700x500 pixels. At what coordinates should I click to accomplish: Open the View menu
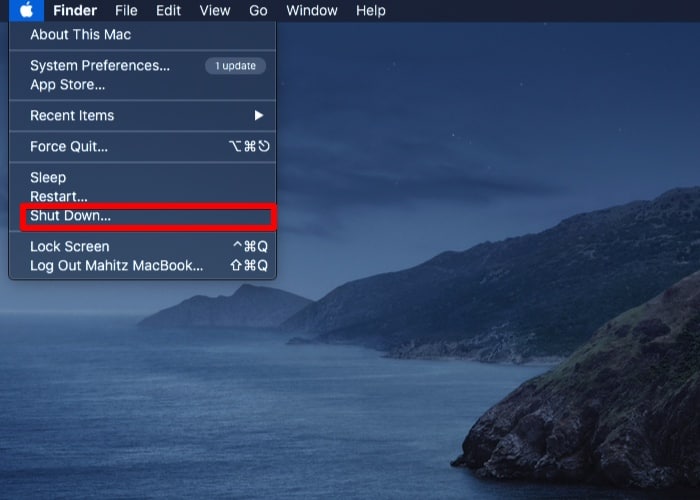pos(214,11)
